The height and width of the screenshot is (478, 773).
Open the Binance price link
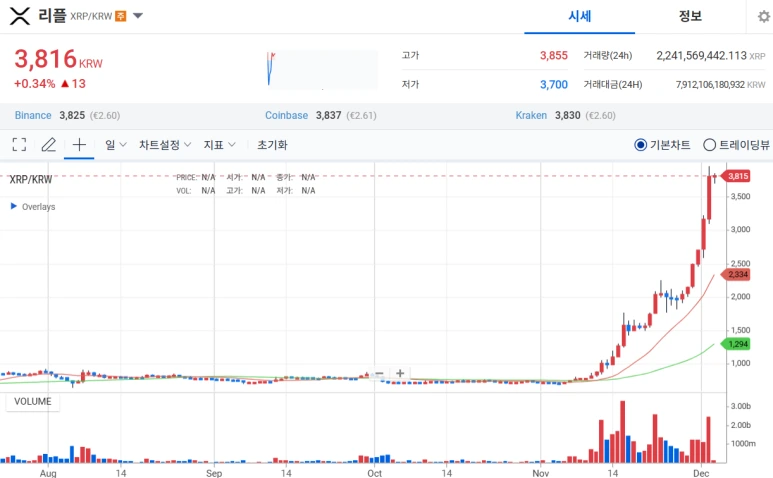[33, 115]
